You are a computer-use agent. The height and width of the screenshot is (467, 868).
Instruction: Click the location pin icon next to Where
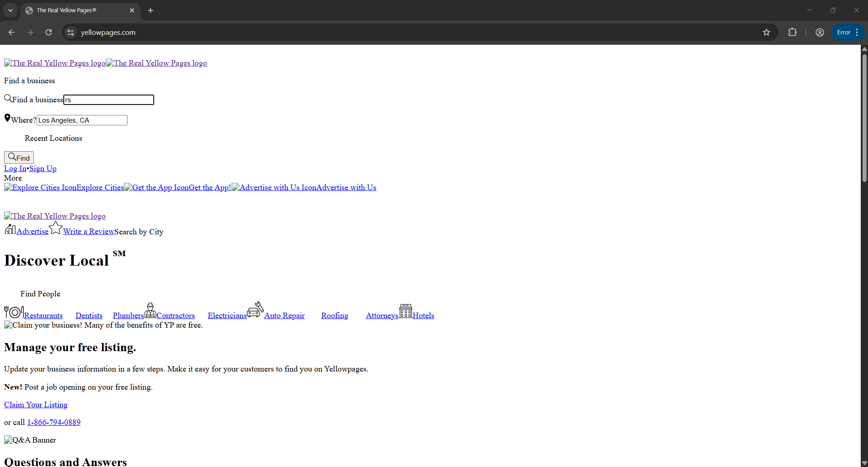(7, 118)
